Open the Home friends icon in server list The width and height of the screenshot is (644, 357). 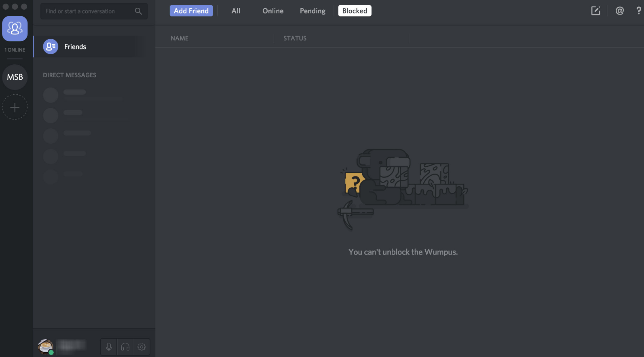tap(15, 28)
